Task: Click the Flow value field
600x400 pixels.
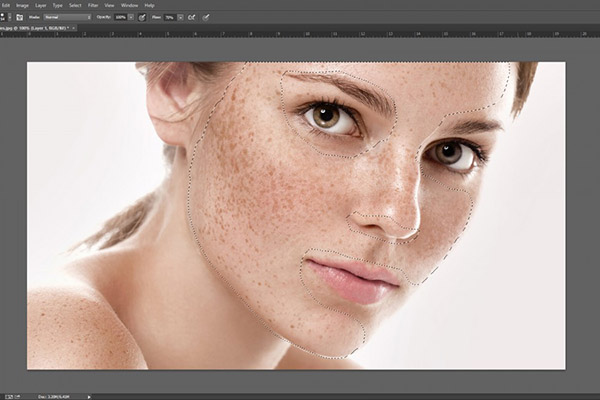Action: 170,17
